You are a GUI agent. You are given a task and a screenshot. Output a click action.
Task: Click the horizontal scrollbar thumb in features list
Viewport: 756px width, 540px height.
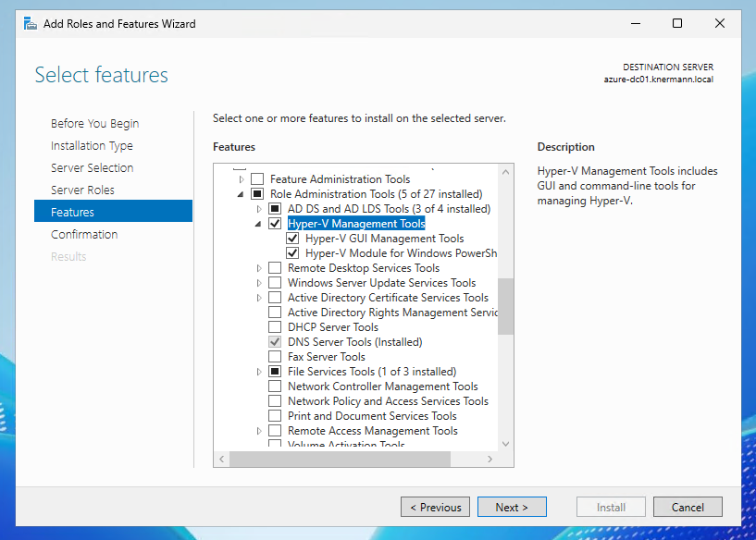click(340, 459)
